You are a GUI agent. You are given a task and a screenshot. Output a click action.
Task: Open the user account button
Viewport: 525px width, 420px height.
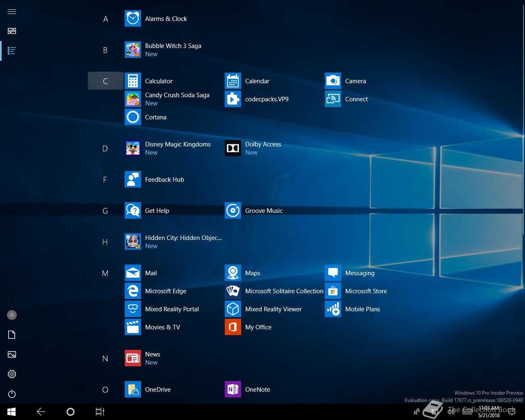point(12,315)
